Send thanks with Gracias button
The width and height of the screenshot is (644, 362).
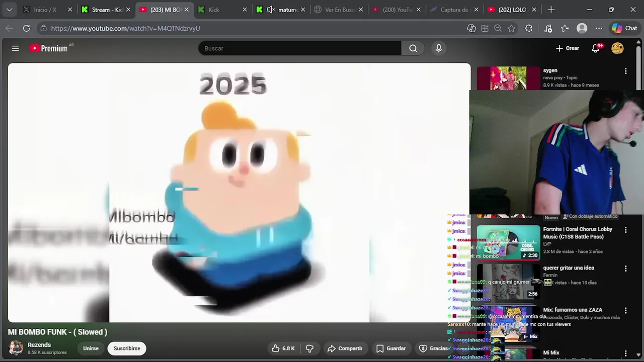(434, 348)
